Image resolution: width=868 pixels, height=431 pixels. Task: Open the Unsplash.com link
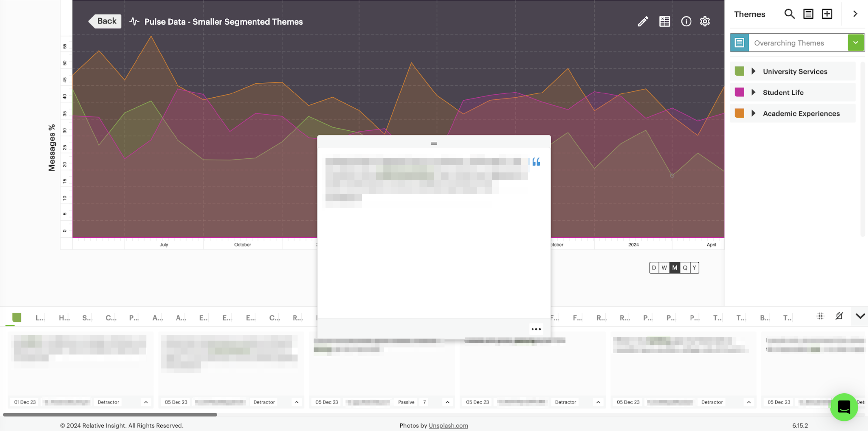(448, 426)
